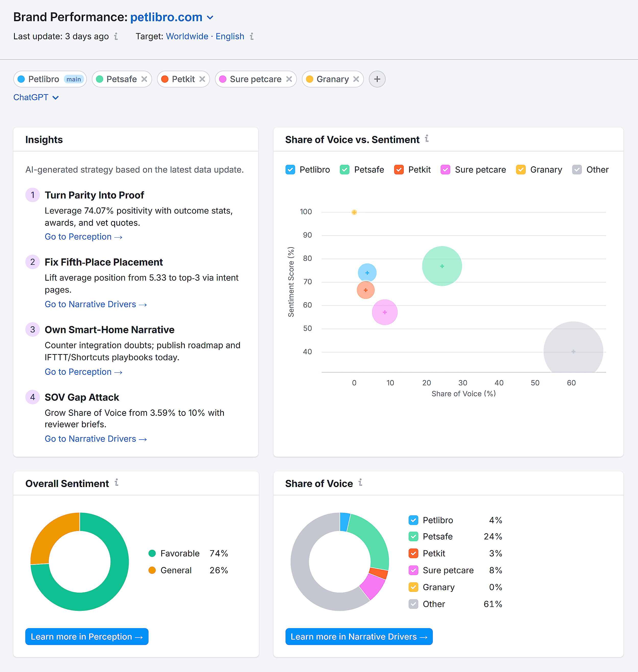
Task: Open the Share of Voice panel info tooltip
Action: click(361, 483)
